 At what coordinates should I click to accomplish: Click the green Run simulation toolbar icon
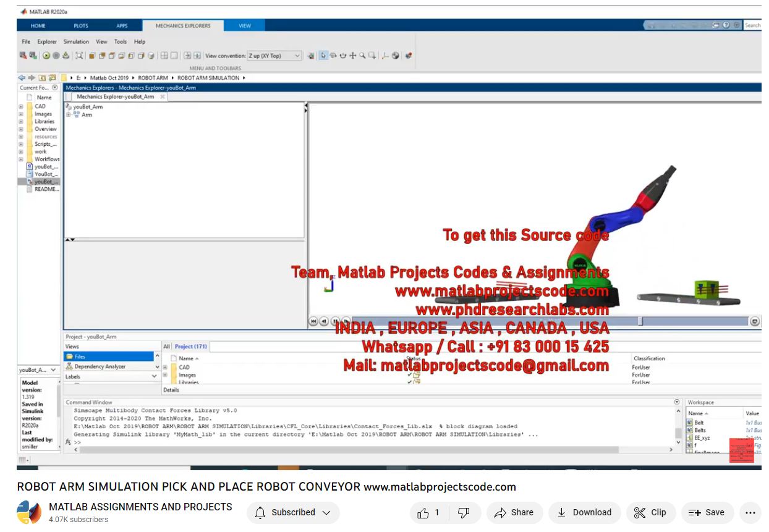[46, 56]
